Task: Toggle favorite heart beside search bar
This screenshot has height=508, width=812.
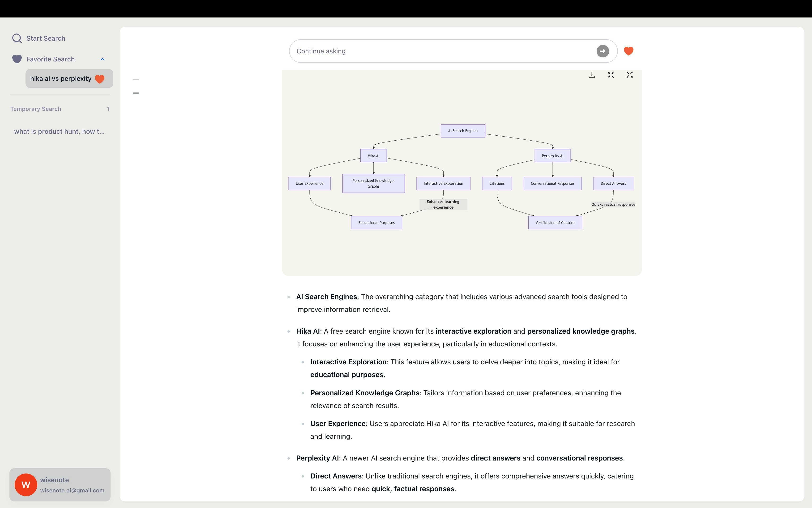Action: tap(629, 51)
